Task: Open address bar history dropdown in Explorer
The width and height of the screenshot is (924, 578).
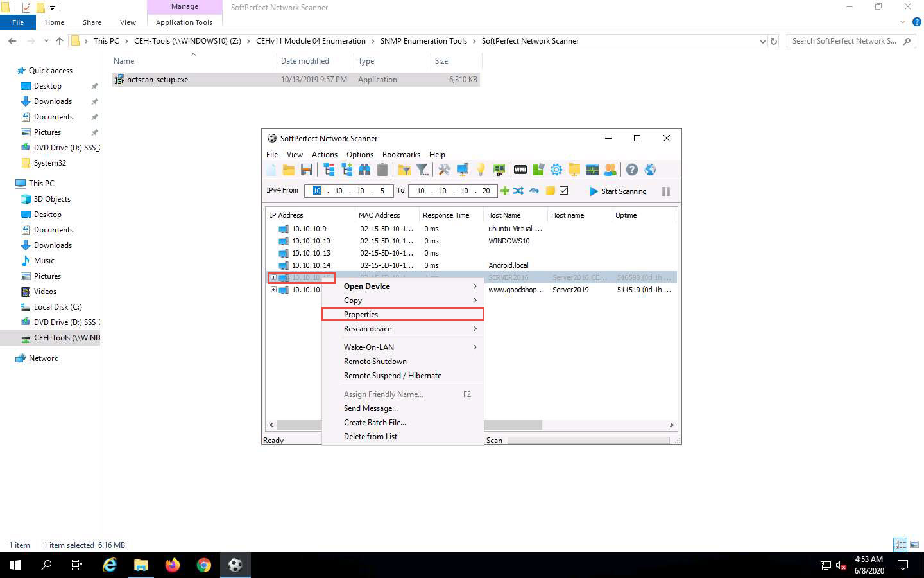Action: 762,41
